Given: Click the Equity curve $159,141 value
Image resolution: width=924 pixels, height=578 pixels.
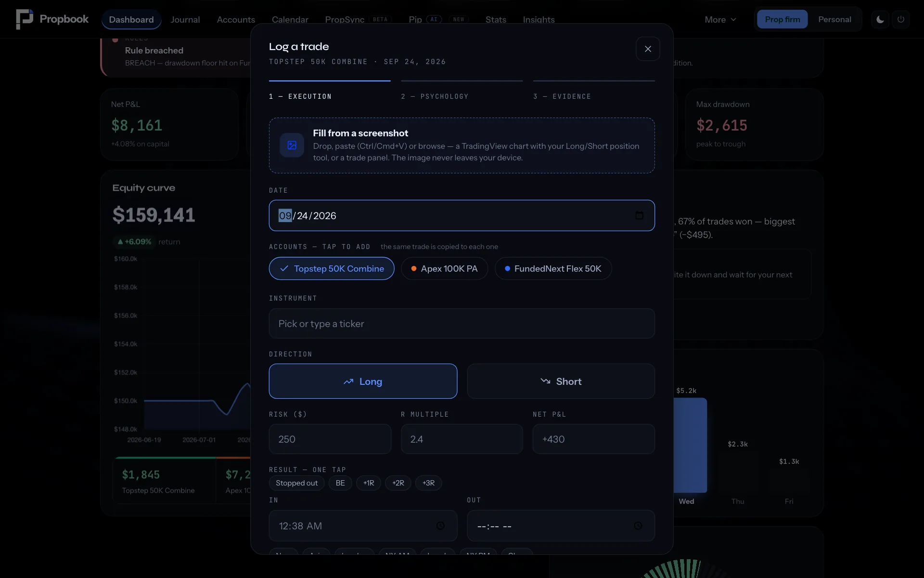Looking at the screenshot, I should coord(154,215).
